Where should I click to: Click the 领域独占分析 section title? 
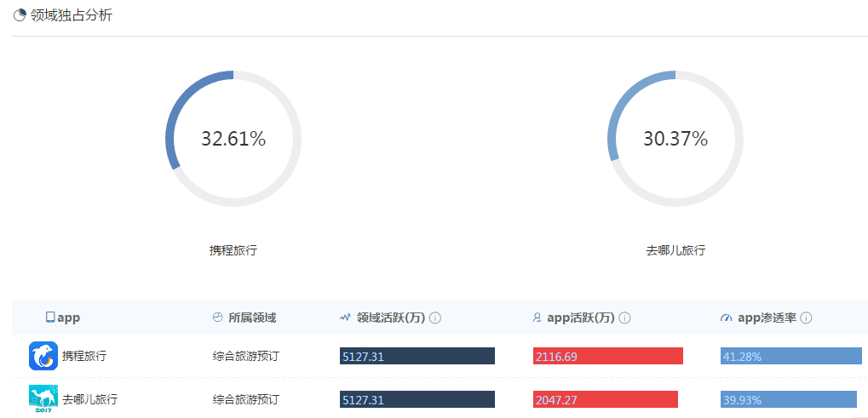72,15
